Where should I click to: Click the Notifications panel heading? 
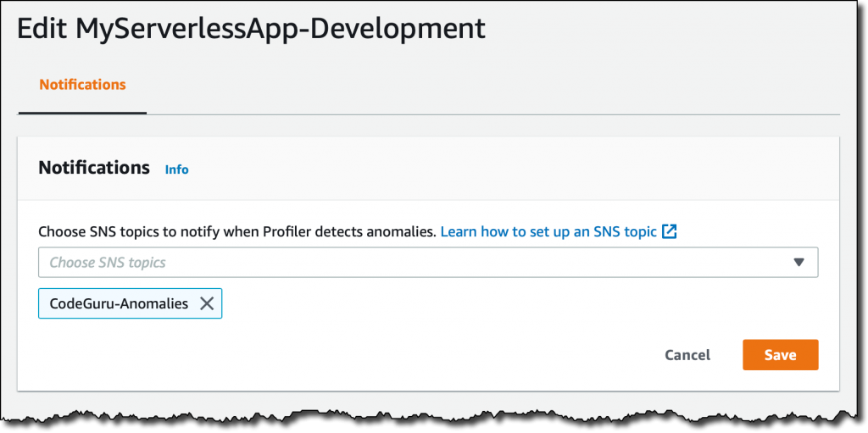[x=94, y=167]
